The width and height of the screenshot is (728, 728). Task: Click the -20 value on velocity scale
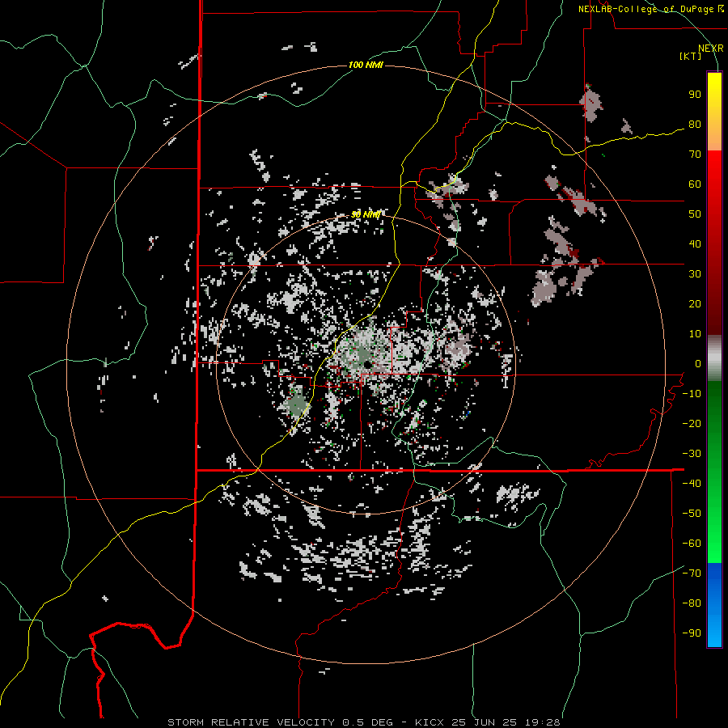(x=692, y=424)
